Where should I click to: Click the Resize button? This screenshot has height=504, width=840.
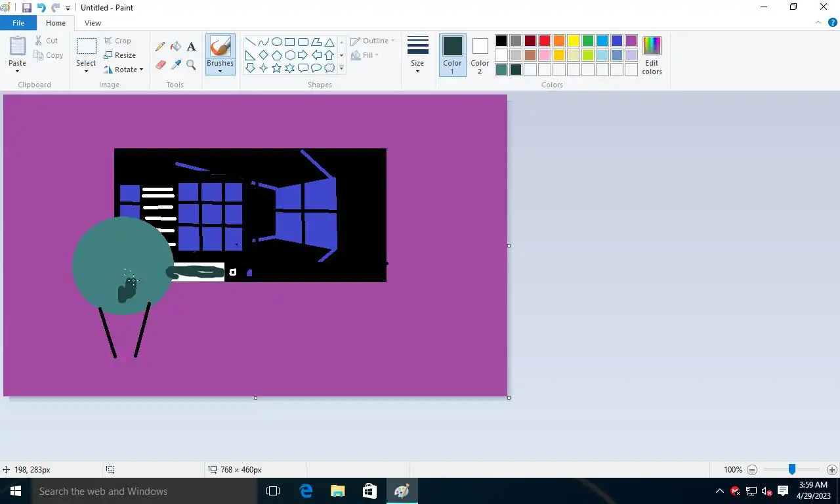tap(120, 55)
